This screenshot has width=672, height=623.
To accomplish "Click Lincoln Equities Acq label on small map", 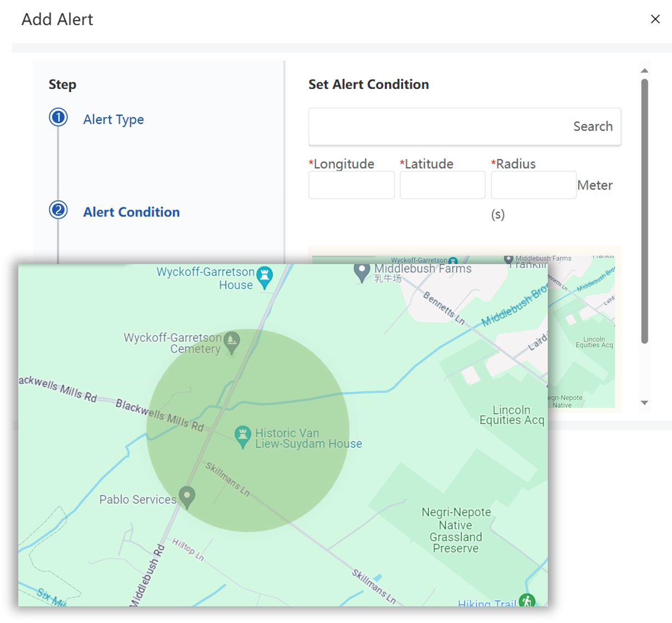I will point(594,342).
